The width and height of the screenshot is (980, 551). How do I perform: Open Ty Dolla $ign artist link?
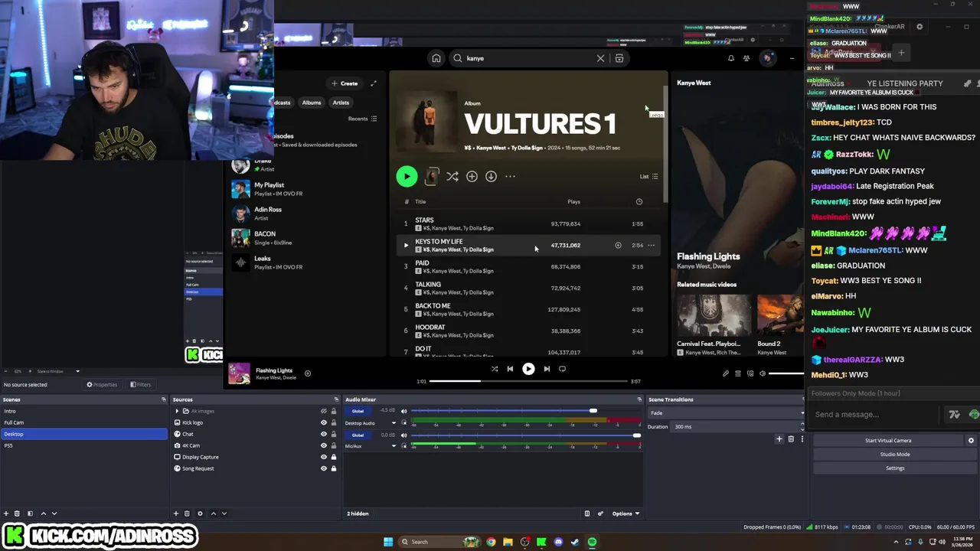point(527,148)
